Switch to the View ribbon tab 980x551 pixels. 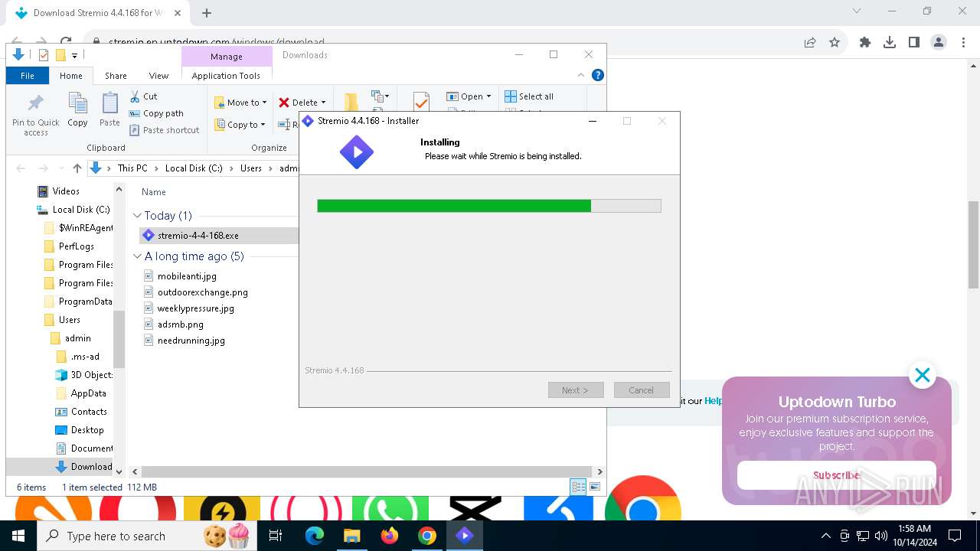[x=158, y=76]
